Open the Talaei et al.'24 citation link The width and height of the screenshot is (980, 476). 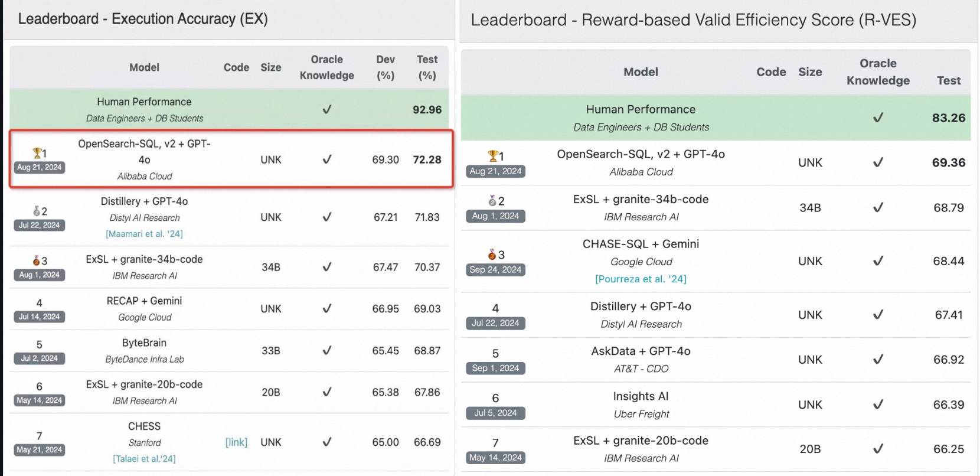point(144,459)
